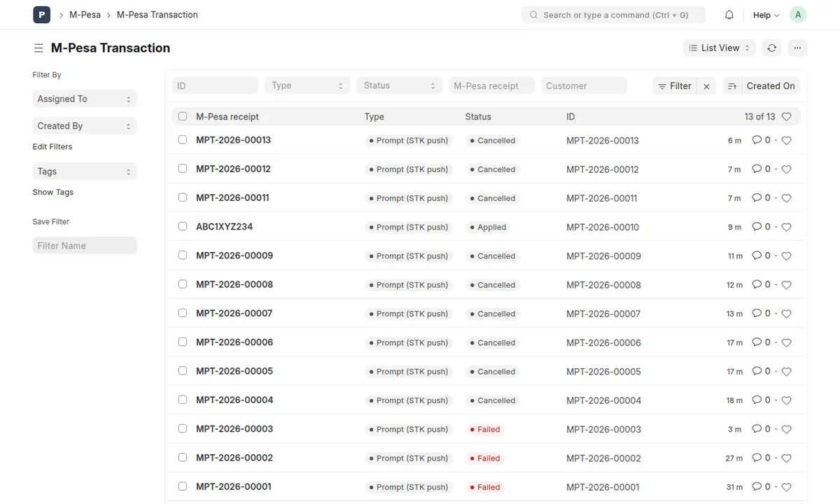Clear filters with the X button
Image resolution: width=840 pixels, height=504 pixels.
click(x=706, y=86)
